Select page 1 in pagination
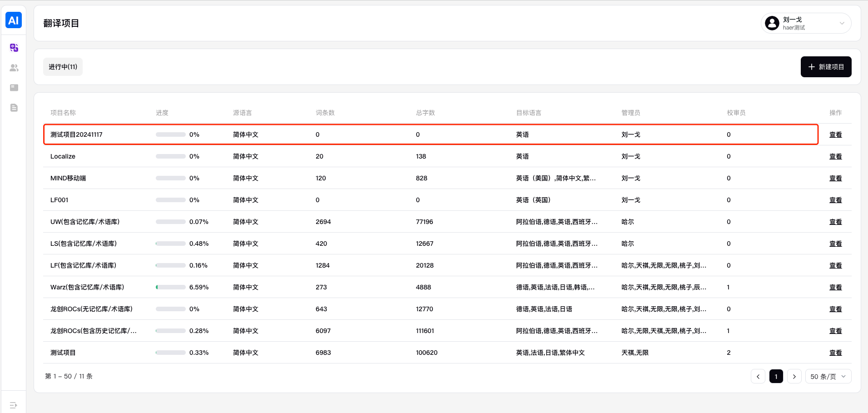Screen dimensions: 868x413 [x=776, y=377]
